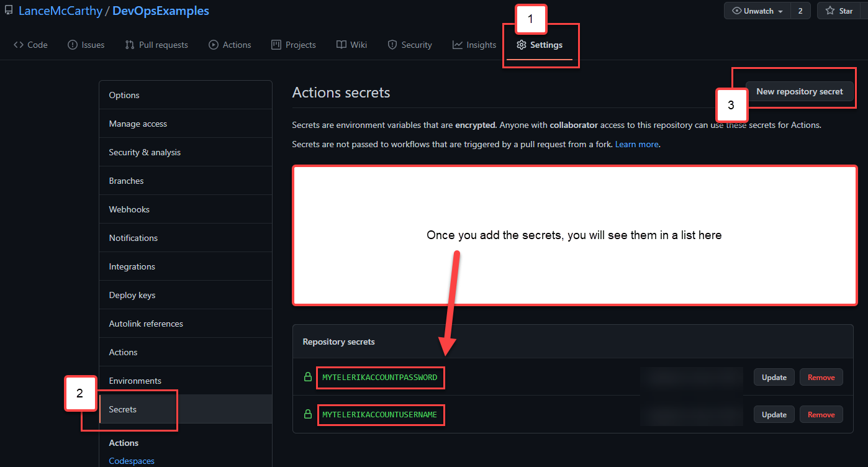Open the Projects tab
Image resolution: width=868 pixels, height=467 pixels.
point(294,45)
